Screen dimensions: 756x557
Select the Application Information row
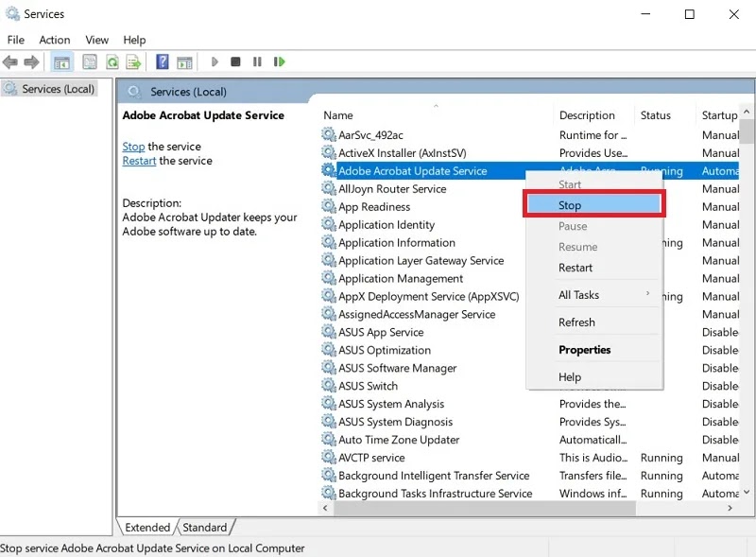click(x=530, y=242)
